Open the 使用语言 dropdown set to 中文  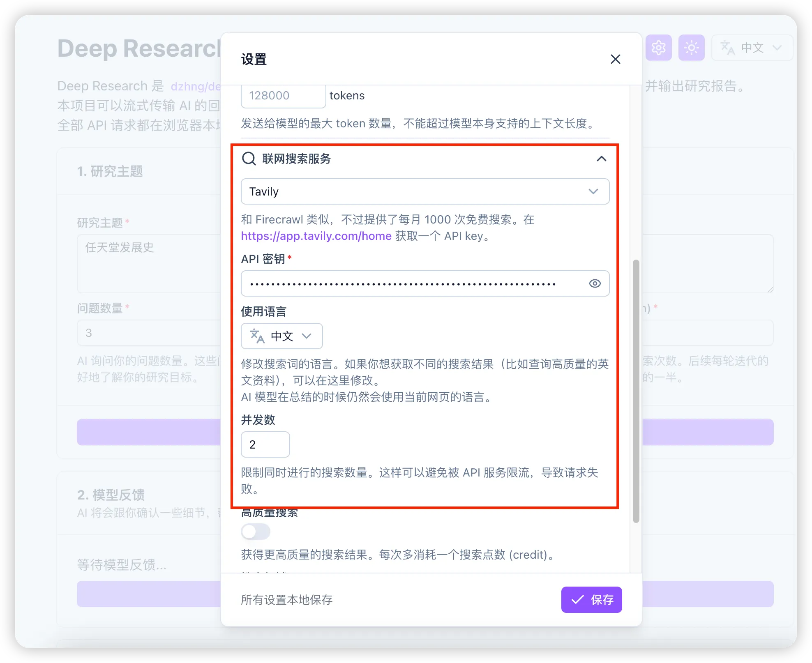pos(281,336)
